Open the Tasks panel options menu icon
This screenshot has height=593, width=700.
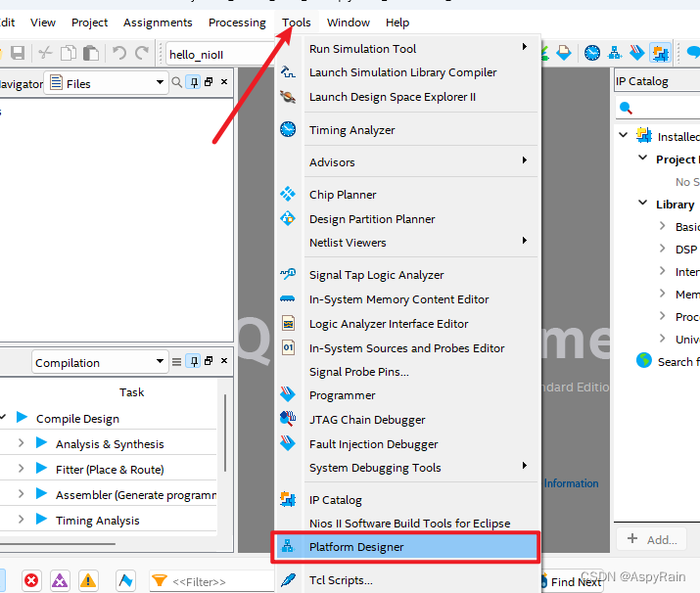(177, 361)
